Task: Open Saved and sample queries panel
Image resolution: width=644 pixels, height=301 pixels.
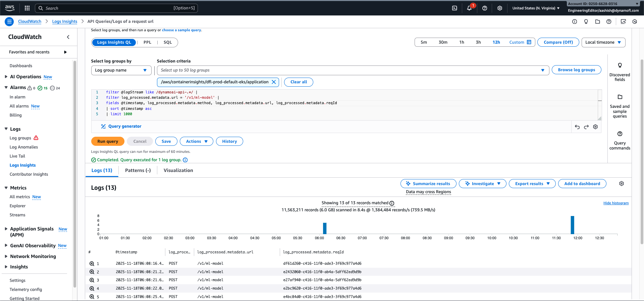Action: point(620,106)
